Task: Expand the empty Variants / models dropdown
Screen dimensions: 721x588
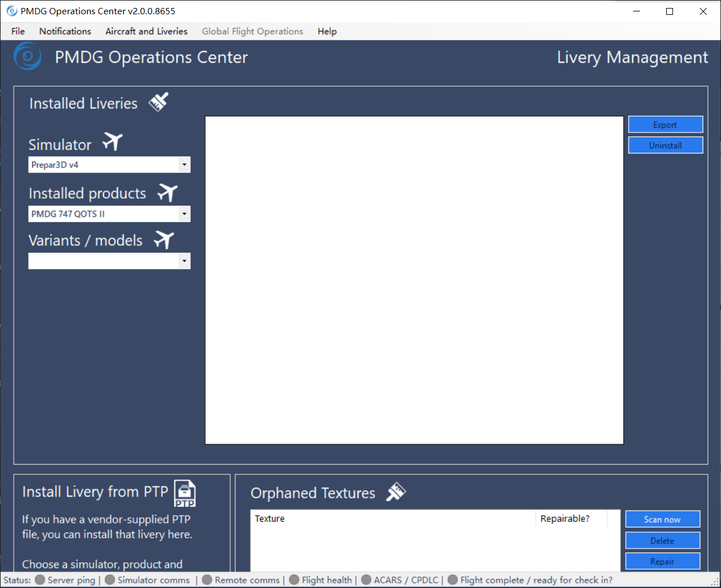Action: pos(109,261)
